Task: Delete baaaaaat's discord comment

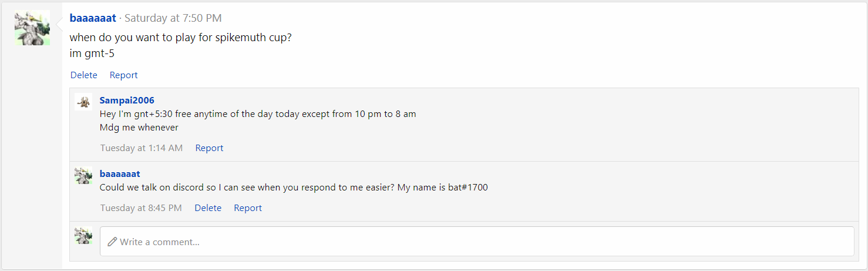Action: [x=208, y=208]
